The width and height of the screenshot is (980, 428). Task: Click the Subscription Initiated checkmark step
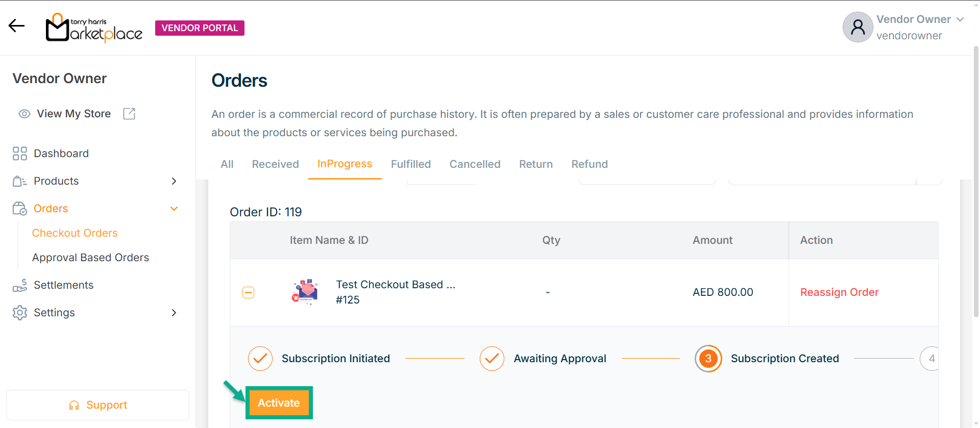tap(260, 359)
